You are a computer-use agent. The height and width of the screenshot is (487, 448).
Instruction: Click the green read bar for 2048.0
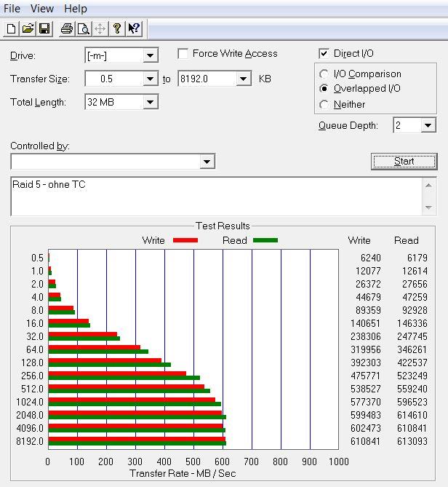[x=137, y=417]
